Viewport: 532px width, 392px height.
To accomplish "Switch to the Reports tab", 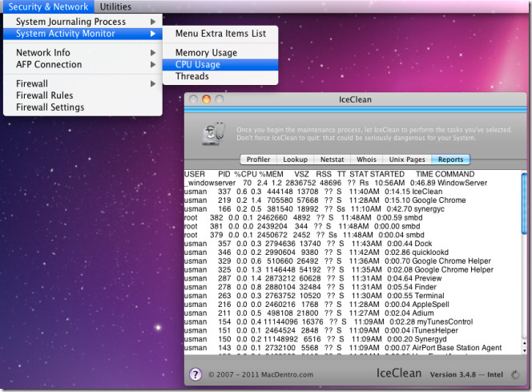I will point(450,160).
